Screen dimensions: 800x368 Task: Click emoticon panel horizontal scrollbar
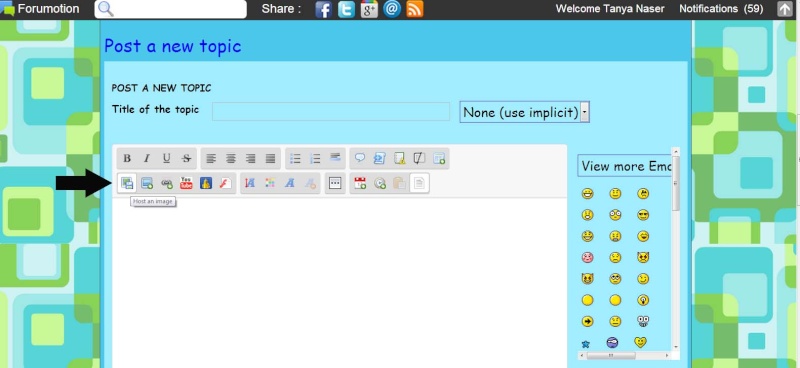pos(610,355)
